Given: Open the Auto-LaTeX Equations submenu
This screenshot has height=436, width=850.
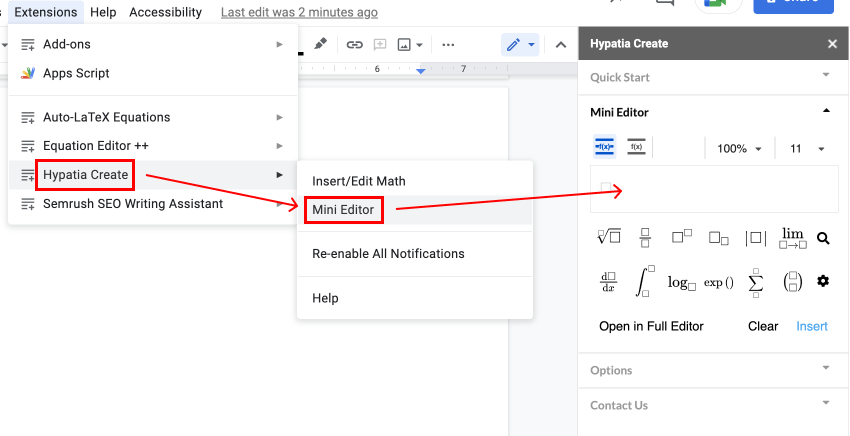Looking at the screenshot, I should (x=153, y=117).
